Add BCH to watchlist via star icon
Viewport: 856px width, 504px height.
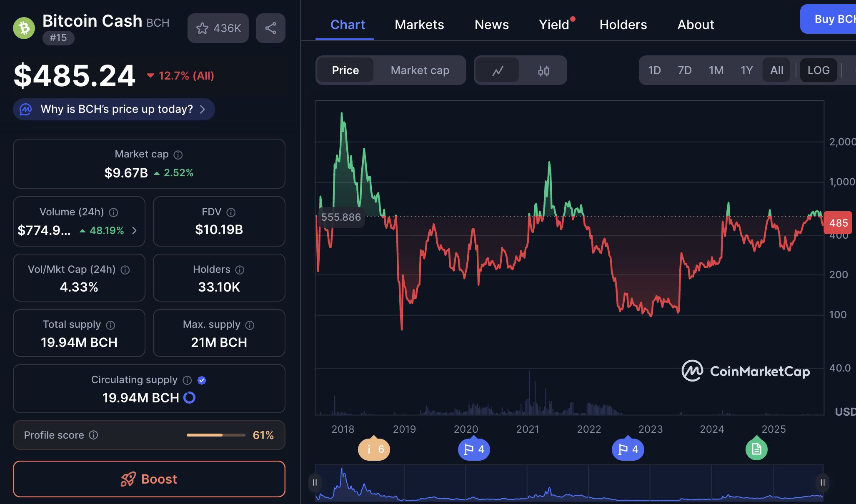coord(203,28)
